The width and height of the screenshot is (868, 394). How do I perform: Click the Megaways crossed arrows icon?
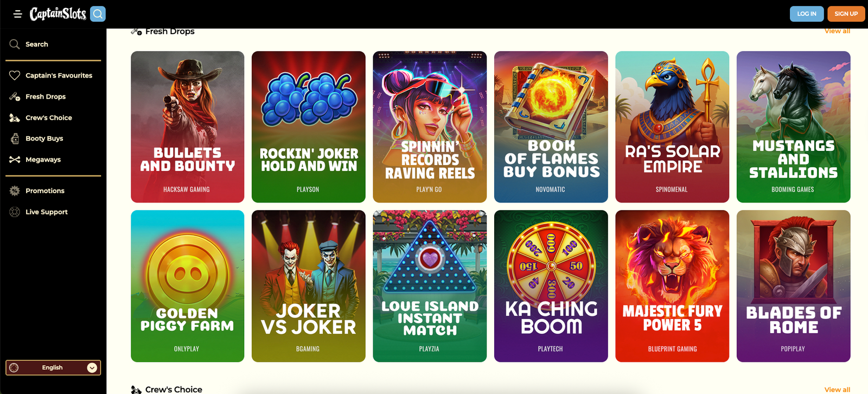tap(15, 160)
